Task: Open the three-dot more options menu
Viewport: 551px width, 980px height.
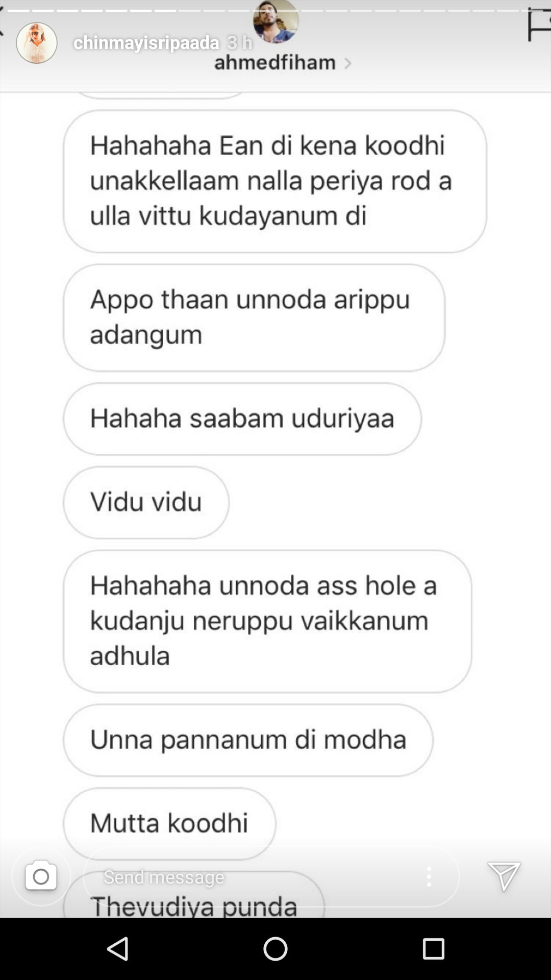Action: tap(429, 876)
